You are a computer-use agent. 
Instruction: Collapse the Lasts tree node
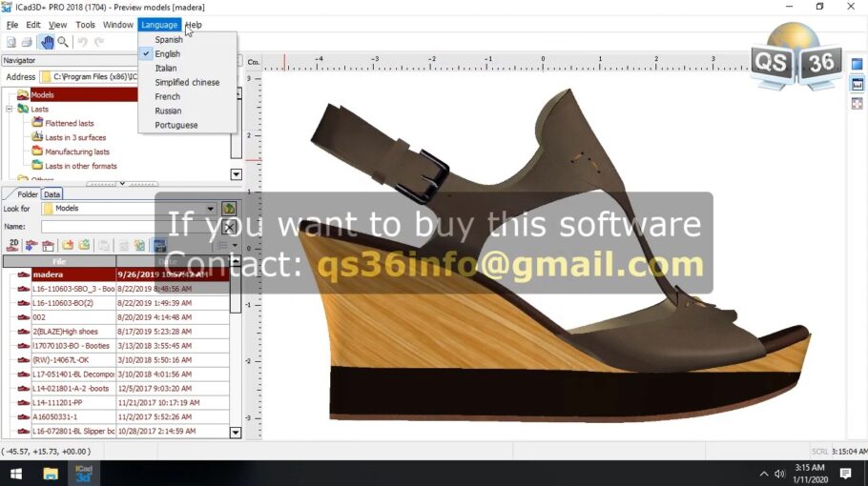tap(10, 110)
